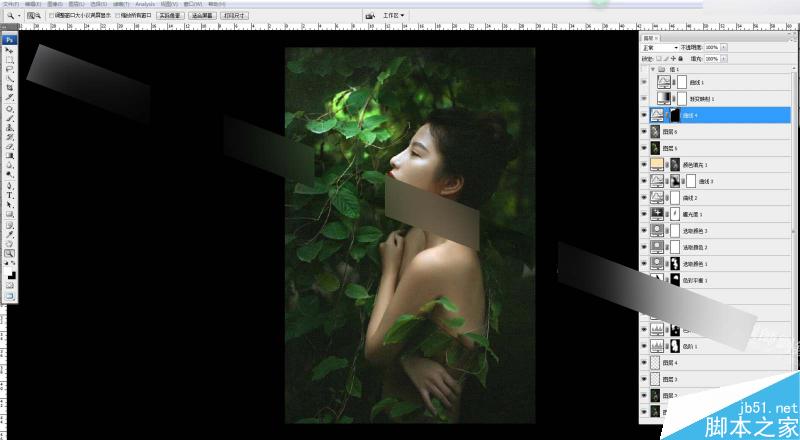Hide the 颜色填充 1 layer

(x=644, y=165)
